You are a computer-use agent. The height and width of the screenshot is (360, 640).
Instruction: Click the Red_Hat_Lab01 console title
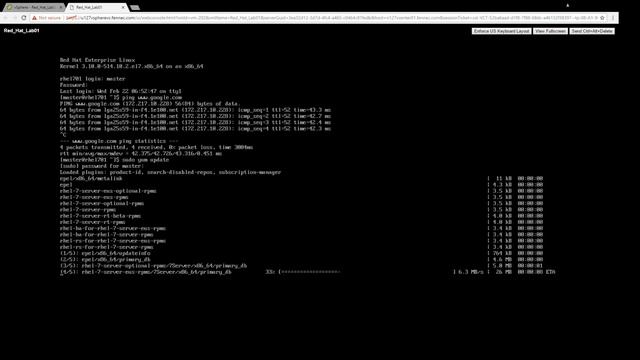click(22, 31)
